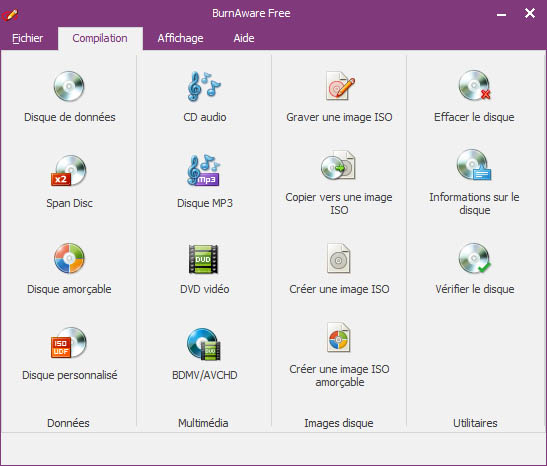
Task: Open the Informations sur le disque icon
Action: [474, 165]
